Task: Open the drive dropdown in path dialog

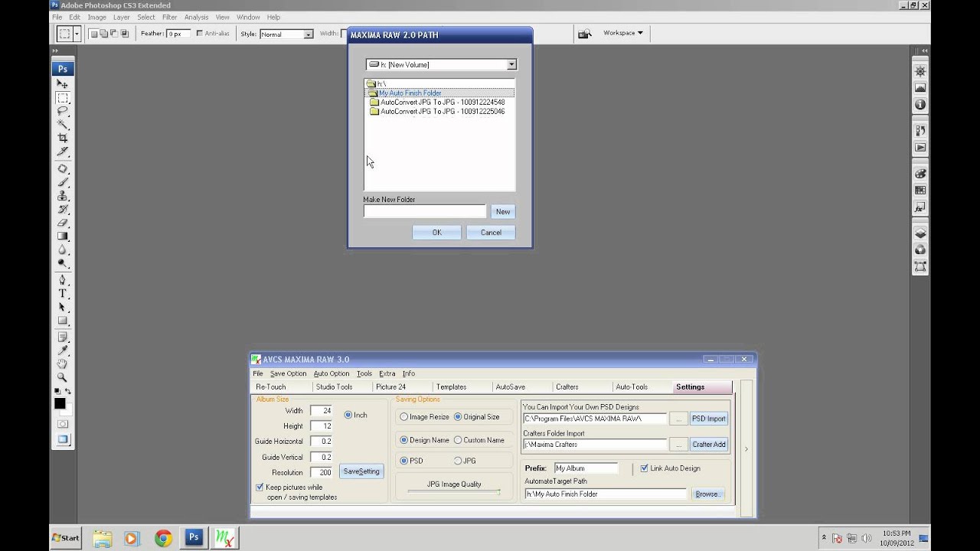Action: [511, 65]
